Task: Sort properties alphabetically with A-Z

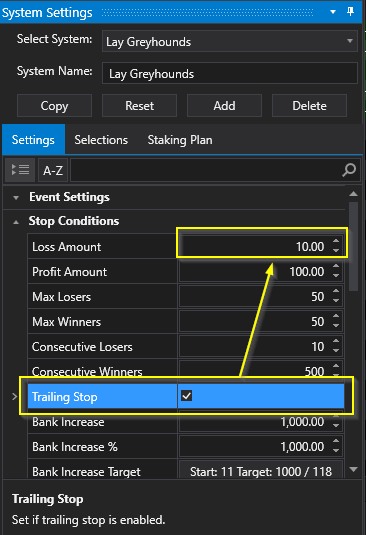Action: coord(53,170)
